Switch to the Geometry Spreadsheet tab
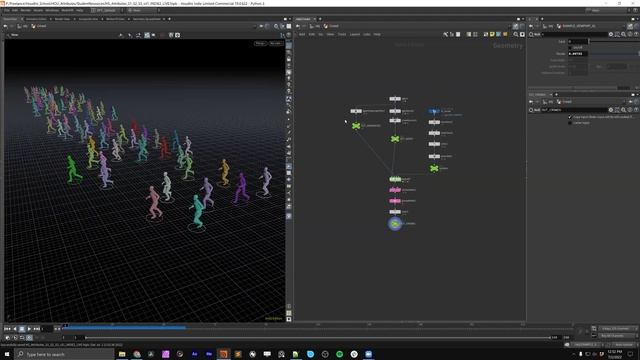Image resolution: width=640 pixels, height=360 pixels. point(147,19)
